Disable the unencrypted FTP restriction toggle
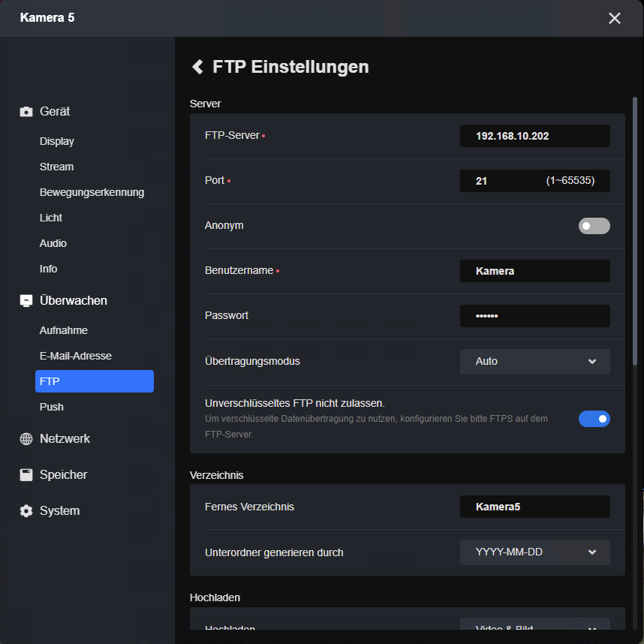644x644 pixels. (594, 419)
